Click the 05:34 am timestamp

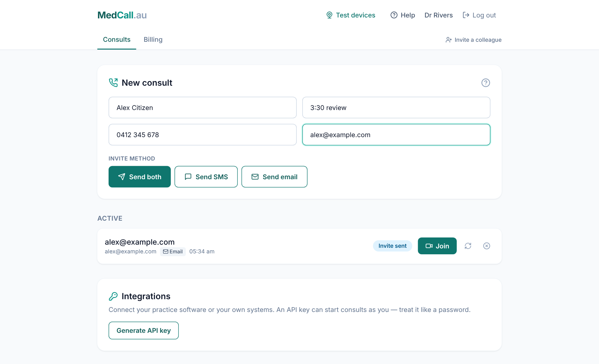(x=202, y=251)
